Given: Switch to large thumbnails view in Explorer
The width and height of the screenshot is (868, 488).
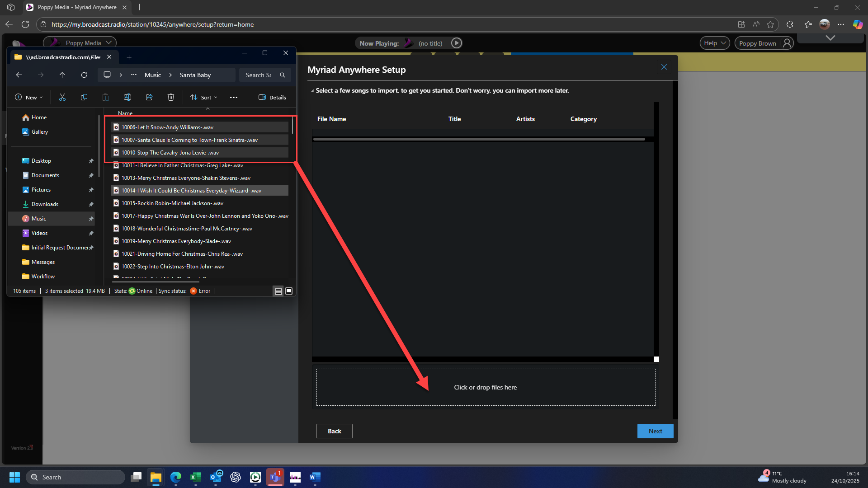Looking at the screenshot, I should [x=289, y=291].
